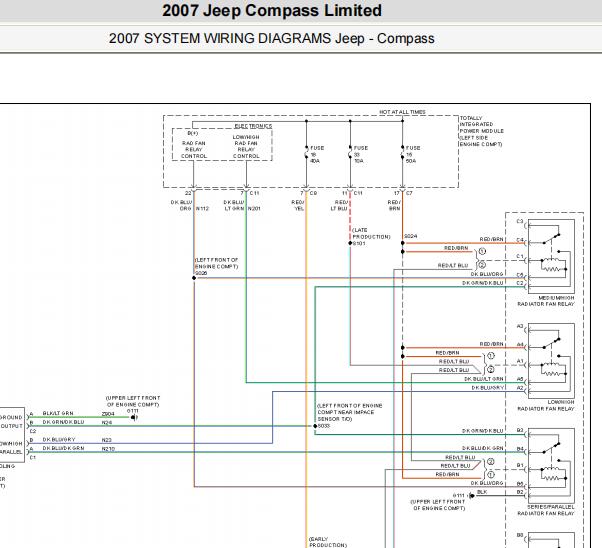
Task: Click circuit code 'N201'
Action: coord(254,209)
